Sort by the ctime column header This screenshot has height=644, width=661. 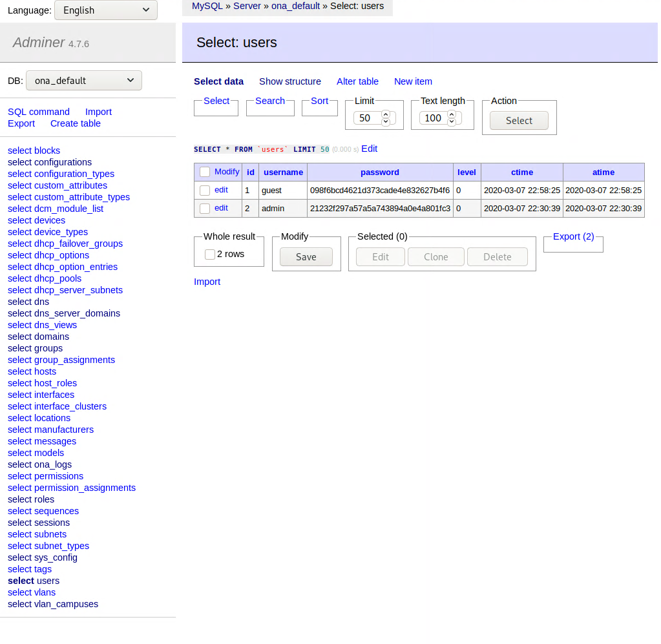[x=522, y=172]
